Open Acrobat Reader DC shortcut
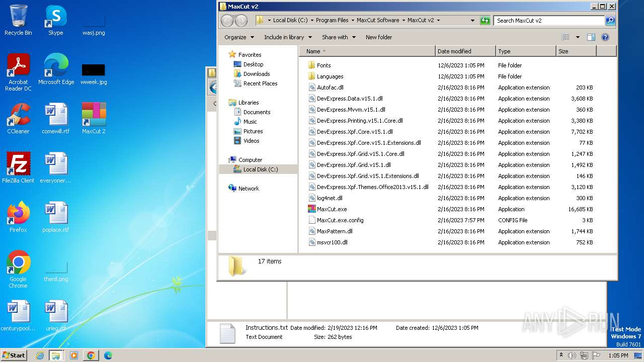The height and width of the screenshot is (362, 644). click(18, 72)
